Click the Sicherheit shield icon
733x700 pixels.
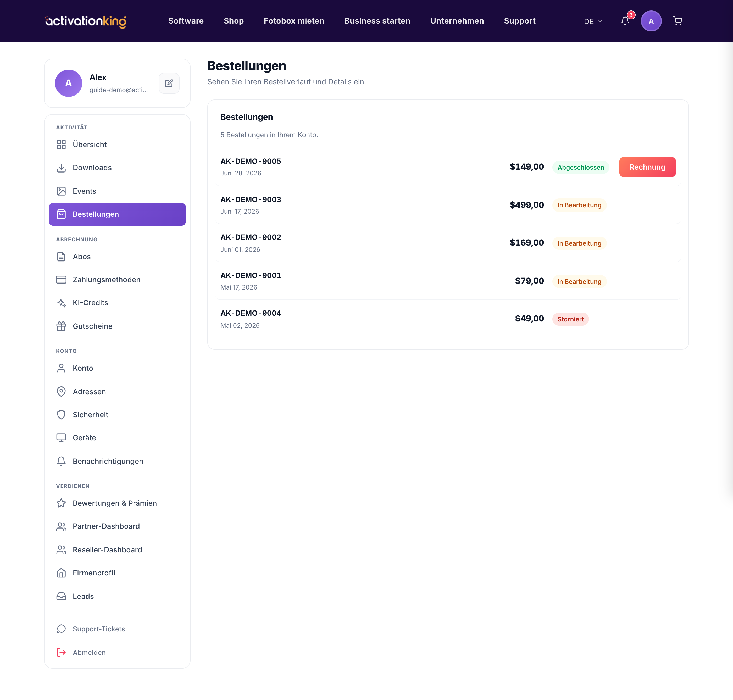pyautogui.click(x=61, y=415)
